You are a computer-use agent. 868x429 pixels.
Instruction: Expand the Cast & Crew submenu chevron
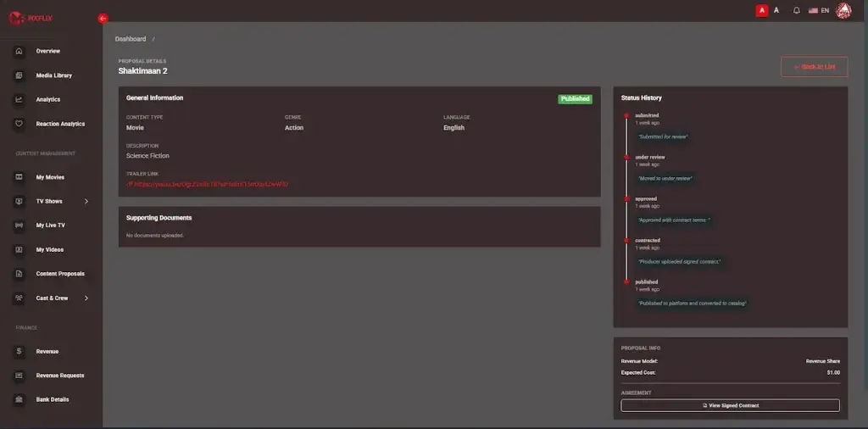coord(86,298)
